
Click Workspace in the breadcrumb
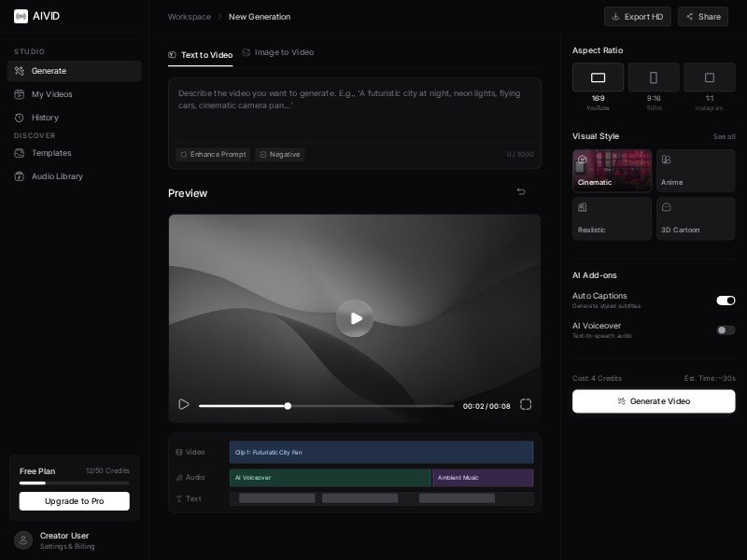190,17
